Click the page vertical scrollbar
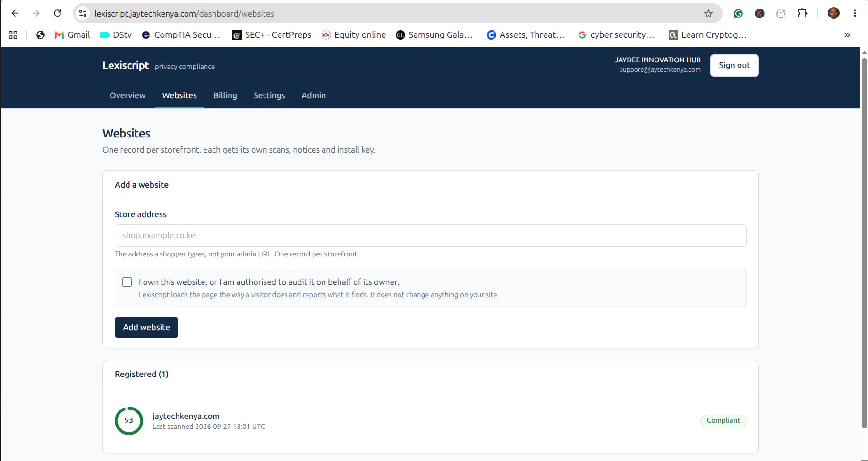 pyautogui.click(x=864, y=243)
